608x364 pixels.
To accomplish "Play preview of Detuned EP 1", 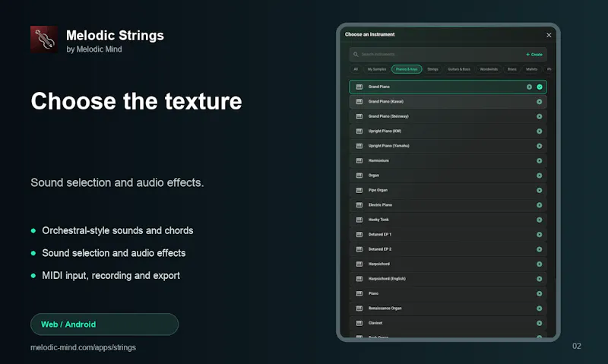I will [539, 234].
